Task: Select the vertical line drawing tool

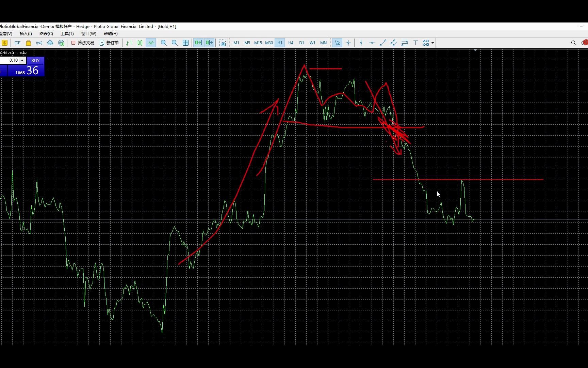Action: [361, 43]
